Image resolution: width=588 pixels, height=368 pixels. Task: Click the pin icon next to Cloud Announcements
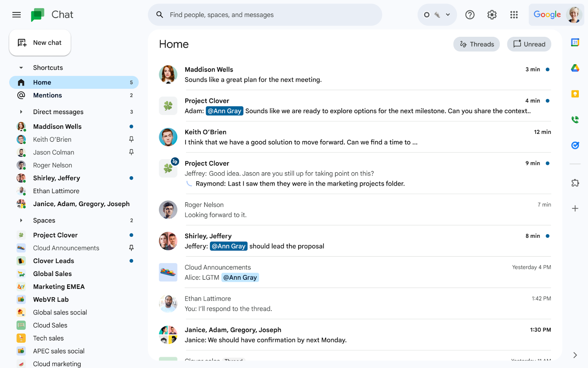click(131, 248)
